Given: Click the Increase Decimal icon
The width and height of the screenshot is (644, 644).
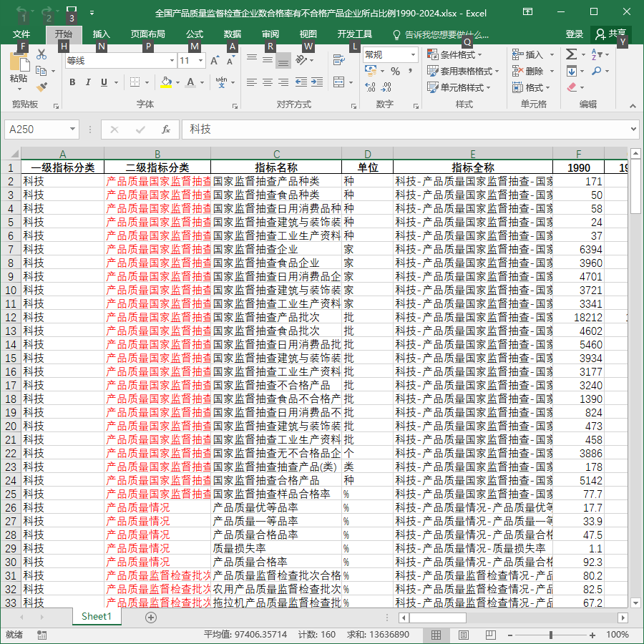Looking at the screenshot, I should (370, 87).
